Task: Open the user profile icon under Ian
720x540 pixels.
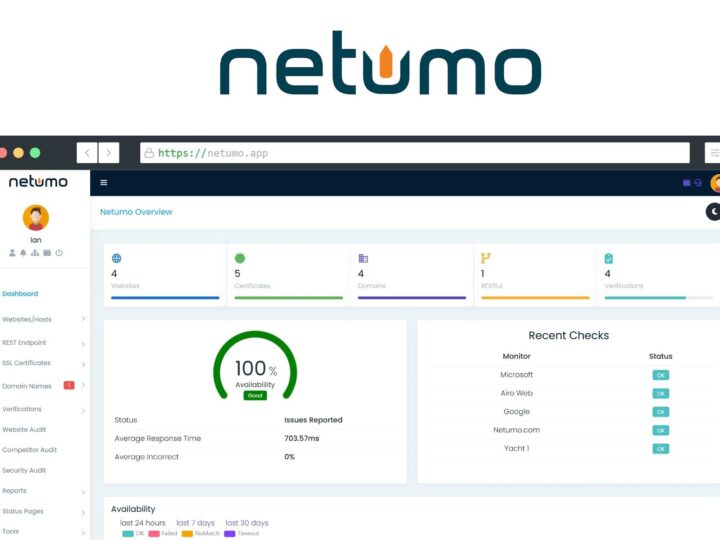Action: pos(12,253)
